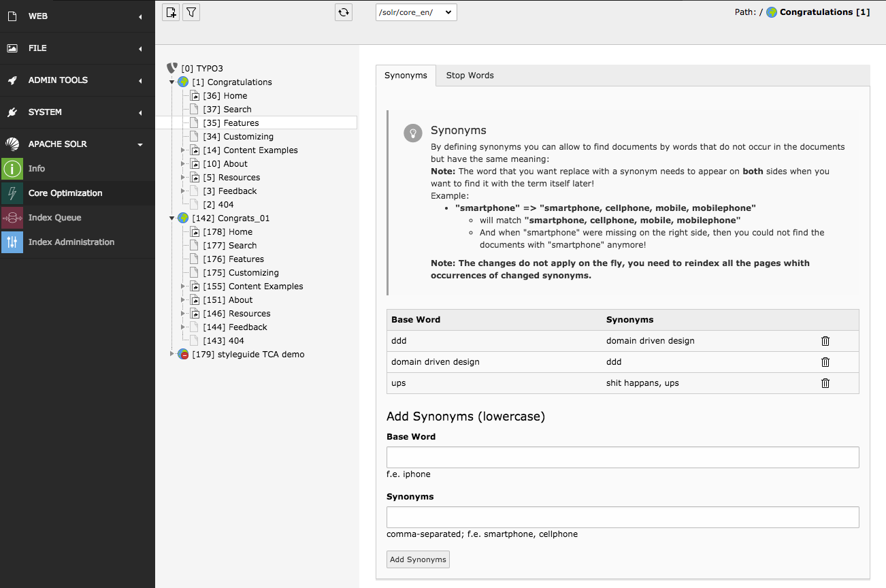Image resolution: width=886 pixels, height=588 pixels.
Task: Switch to the Stop Words tab
Action: (x=470, y=76)
